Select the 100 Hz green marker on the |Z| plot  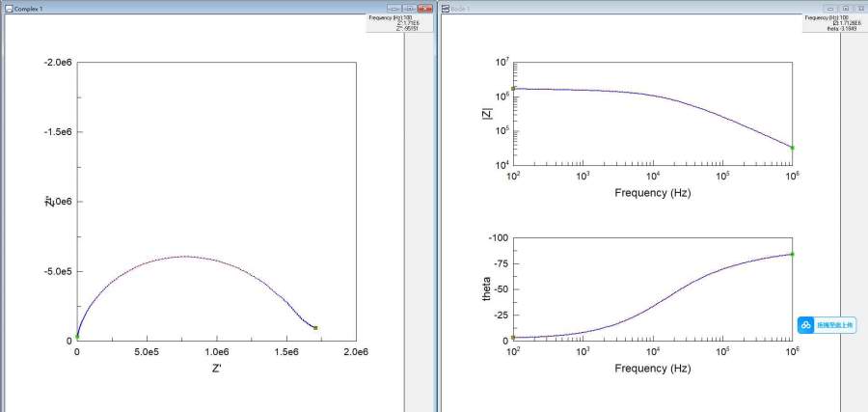tap(513, 89)
